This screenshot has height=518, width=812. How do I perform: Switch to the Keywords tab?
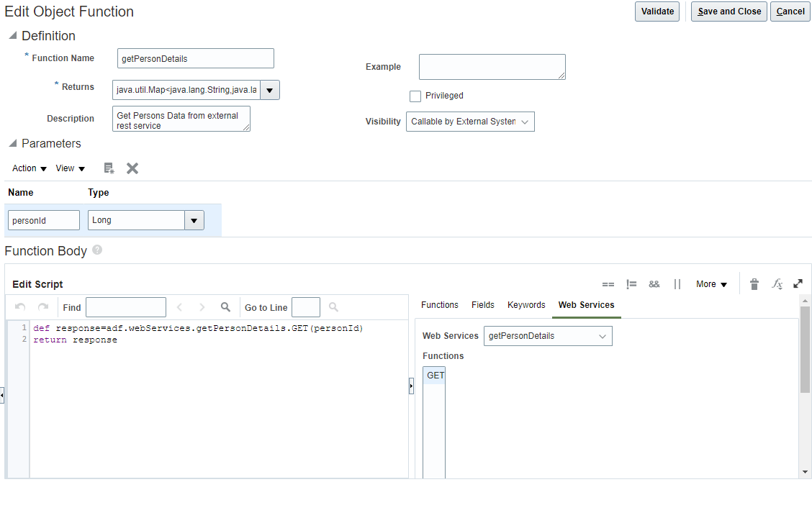click(526, 305)
